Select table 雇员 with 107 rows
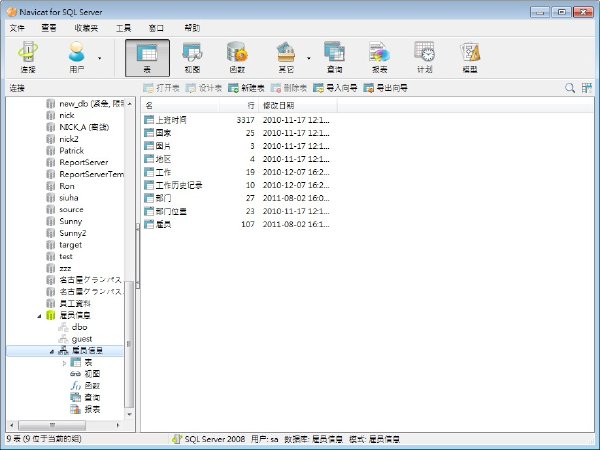Screen dimensions: 600x450 coord(163,224)
